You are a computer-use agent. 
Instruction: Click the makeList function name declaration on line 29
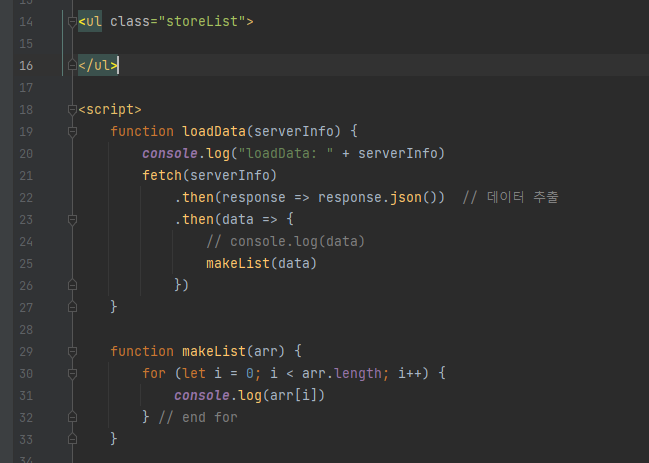(214, 351)
